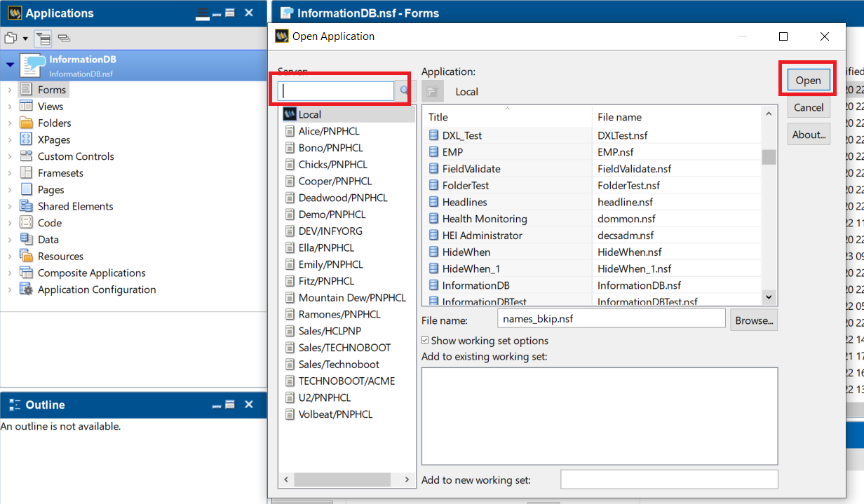The width and height of the screenshot is (864, 504).
Task: Expand the Views tree node
Action: (x=10, y=107)
